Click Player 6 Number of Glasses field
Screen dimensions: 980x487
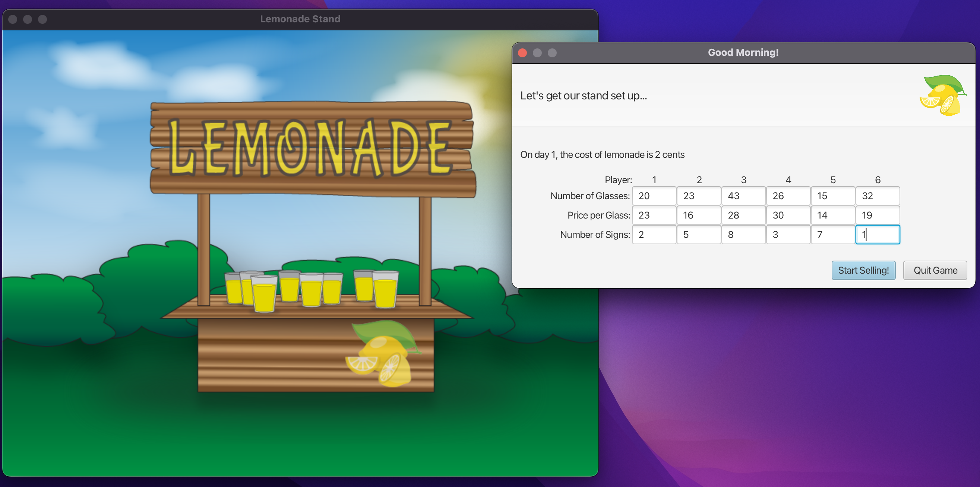click(x=878, y=196)
